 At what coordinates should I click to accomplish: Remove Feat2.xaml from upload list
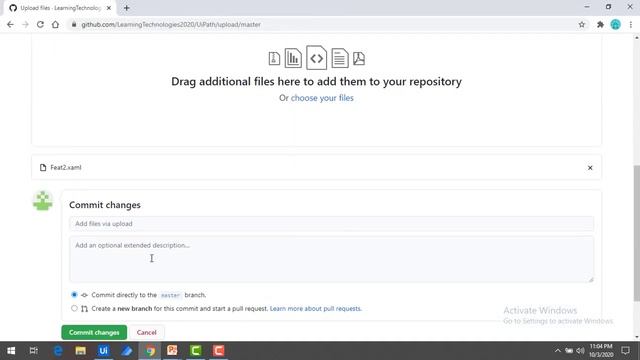[590, 168]
